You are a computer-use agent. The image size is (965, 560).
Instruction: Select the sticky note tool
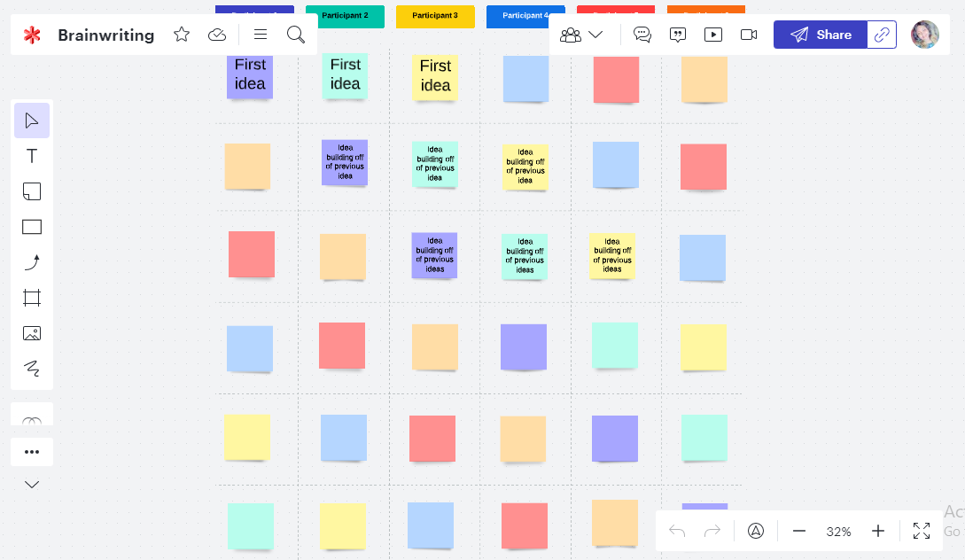(x=32, y=191)
